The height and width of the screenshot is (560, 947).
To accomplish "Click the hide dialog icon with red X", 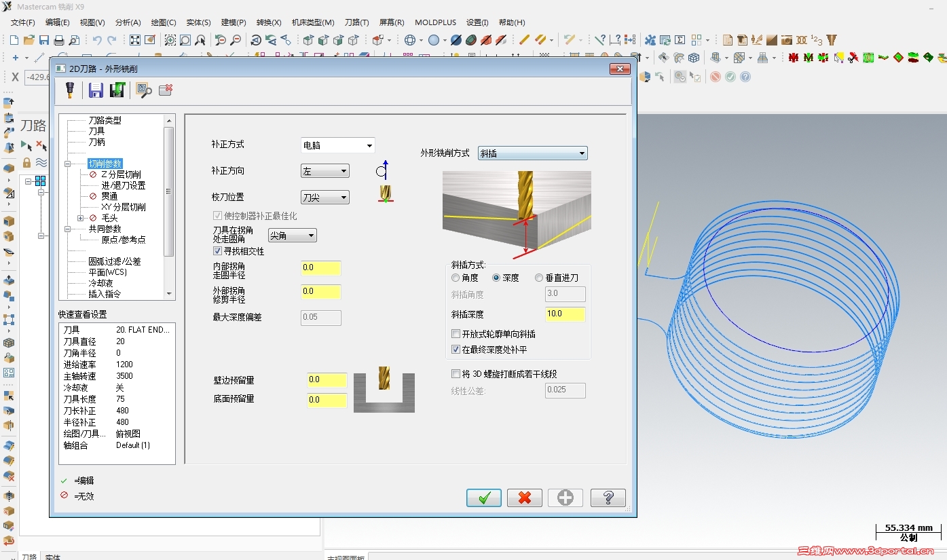I will [165, 90].
